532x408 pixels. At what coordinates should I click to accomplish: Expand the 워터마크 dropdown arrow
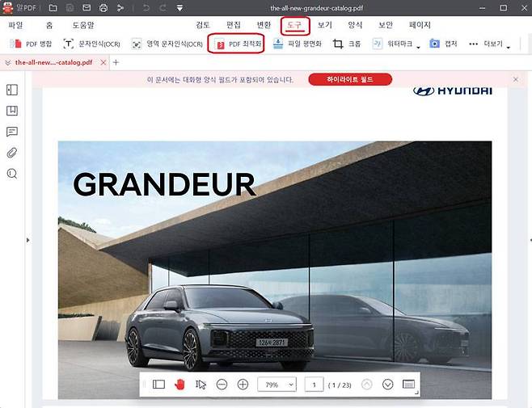418,47
